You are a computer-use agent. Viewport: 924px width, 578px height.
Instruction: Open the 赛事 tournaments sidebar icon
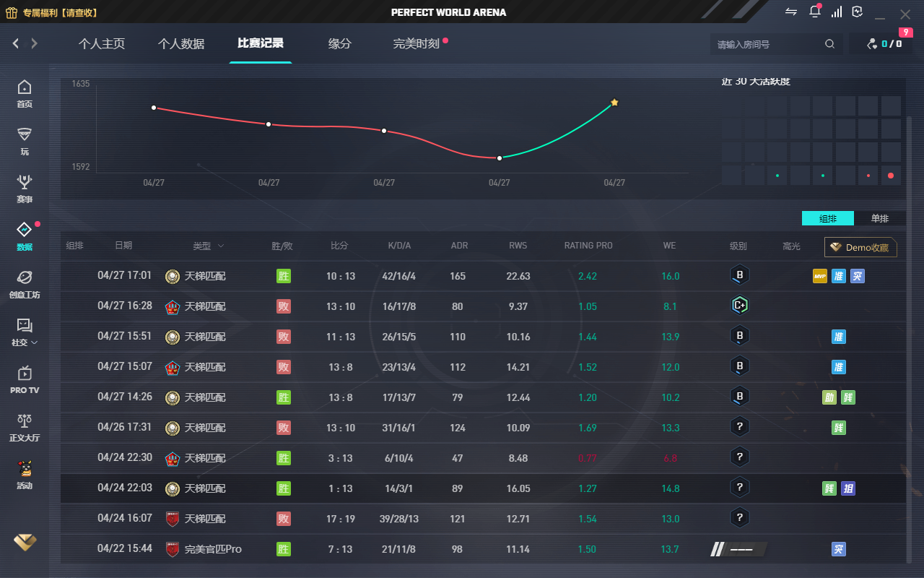pos(25,189)
